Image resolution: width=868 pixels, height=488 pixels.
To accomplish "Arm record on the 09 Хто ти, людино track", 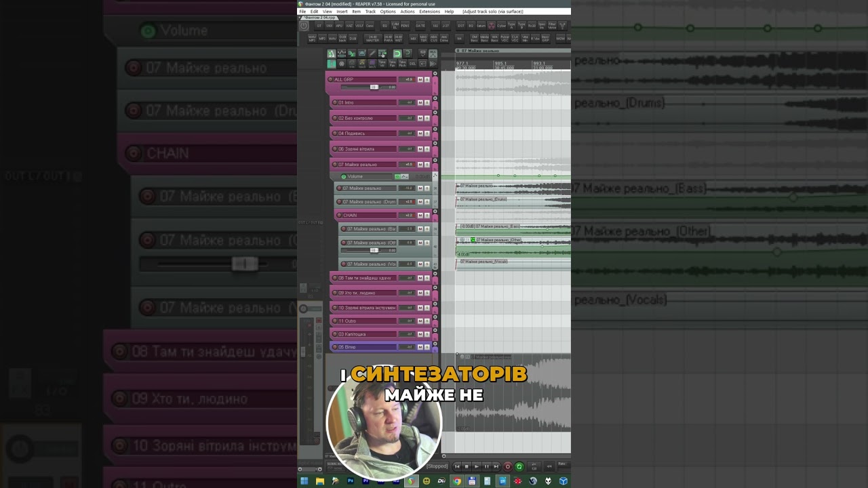I will click(334, 293).
